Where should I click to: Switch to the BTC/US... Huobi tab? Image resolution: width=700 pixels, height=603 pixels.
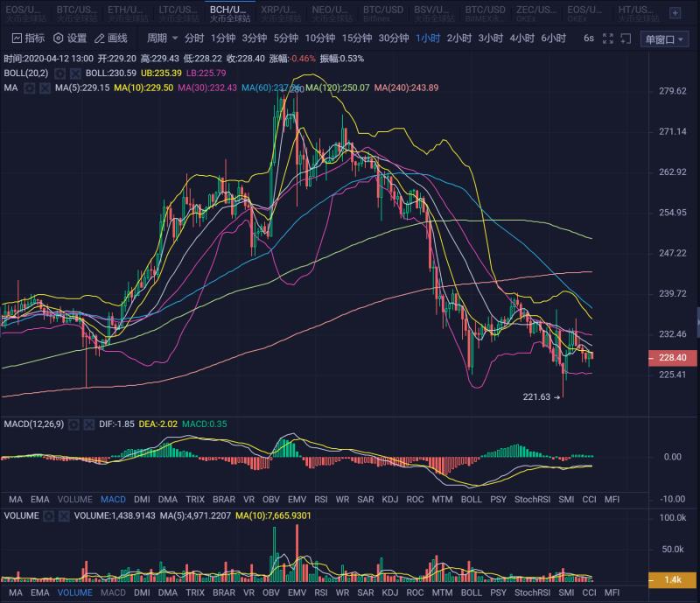76,13
